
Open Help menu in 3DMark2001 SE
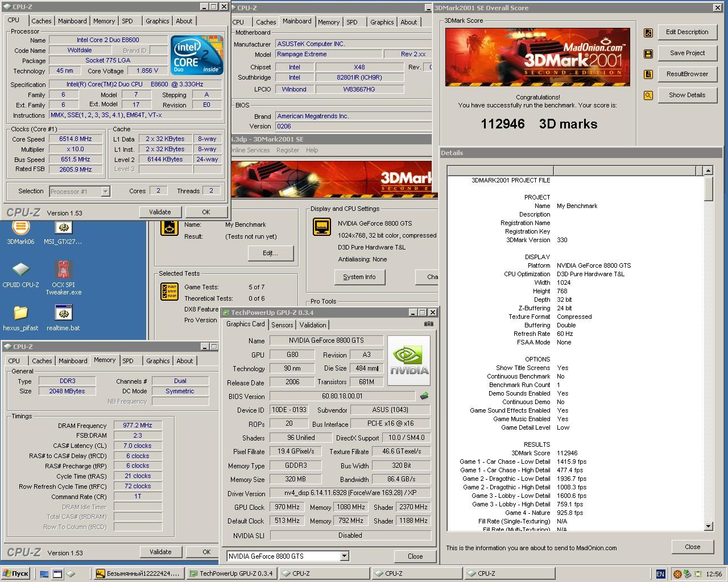click(312, 150)
